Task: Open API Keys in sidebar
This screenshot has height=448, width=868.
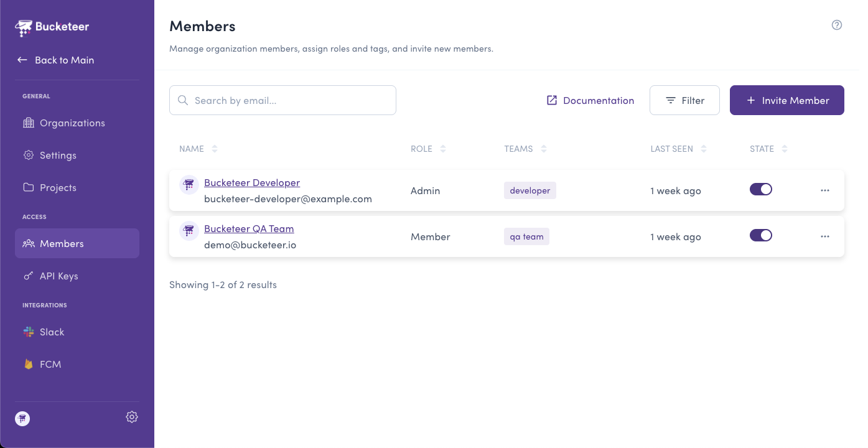Action: click(x=58, y=276)
